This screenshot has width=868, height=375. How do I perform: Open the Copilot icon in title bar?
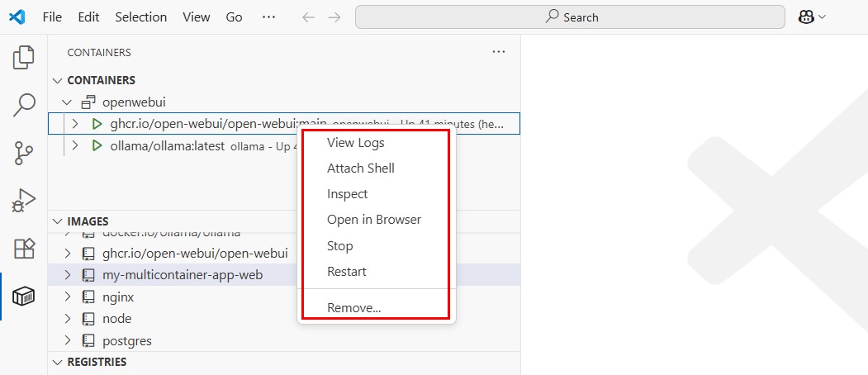pos(807,17)
